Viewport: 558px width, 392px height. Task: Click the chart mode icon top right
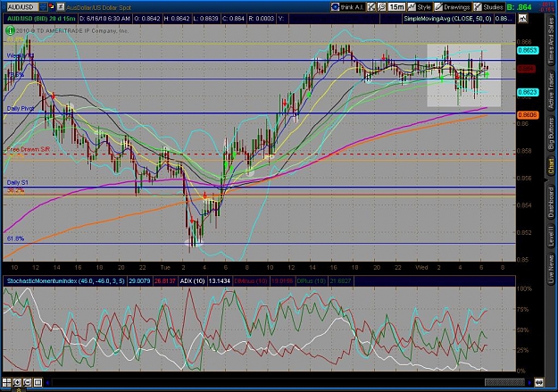pos(522,18)
